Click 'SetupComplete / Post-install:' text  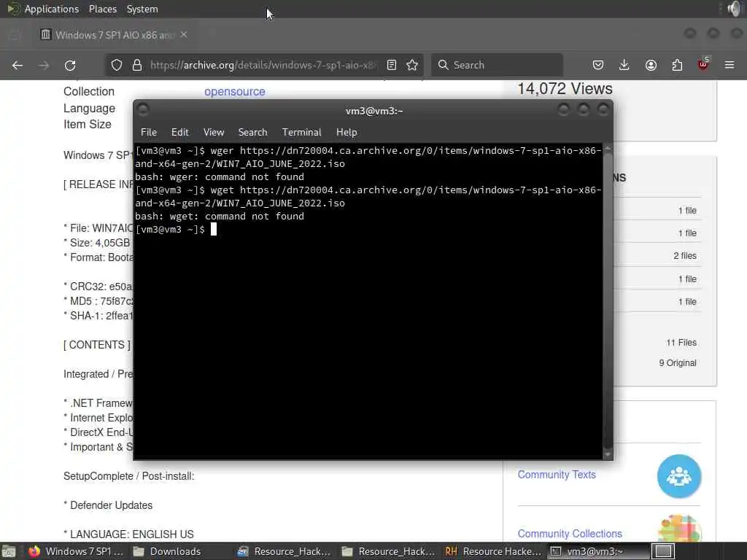tap(129, 476)
